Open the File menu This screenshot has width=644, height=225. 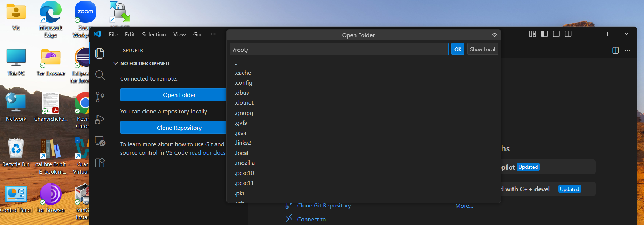tap(113, 34)
